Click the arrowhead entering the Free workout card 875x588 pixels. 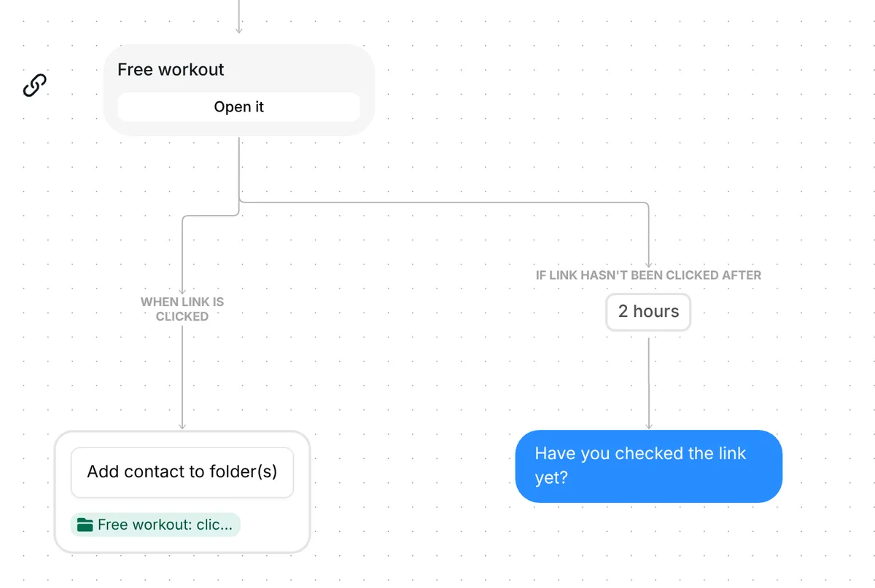(238, 30)
